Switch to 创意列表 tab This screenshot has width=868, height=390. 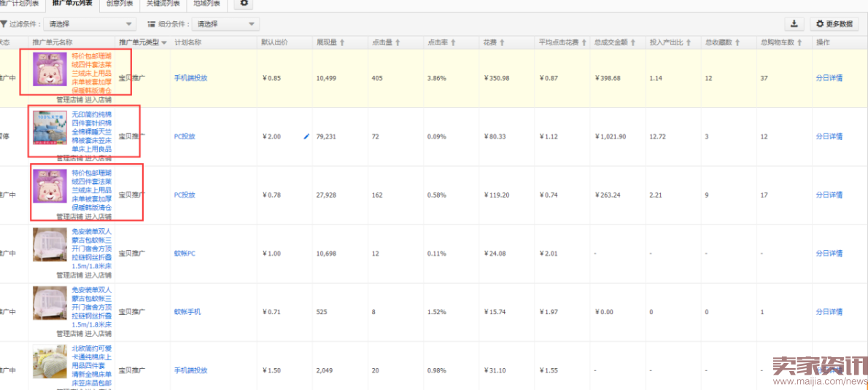point(120,4)
